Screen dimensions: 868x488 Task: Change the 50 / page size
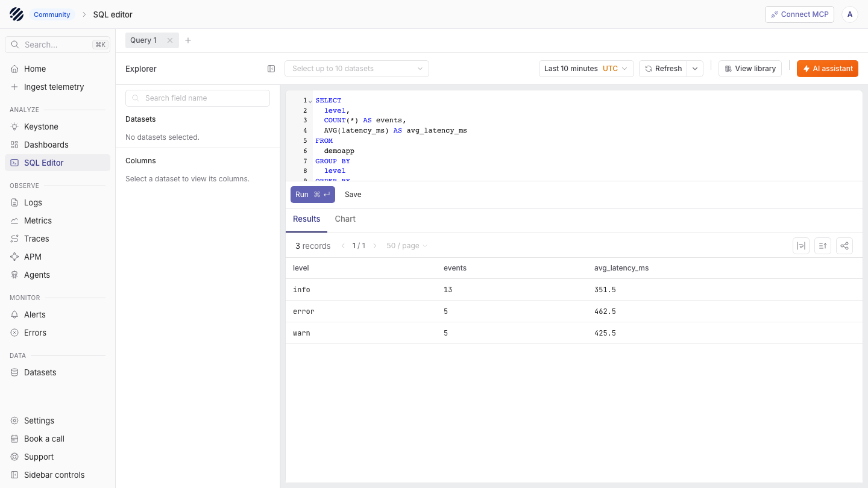407,246
